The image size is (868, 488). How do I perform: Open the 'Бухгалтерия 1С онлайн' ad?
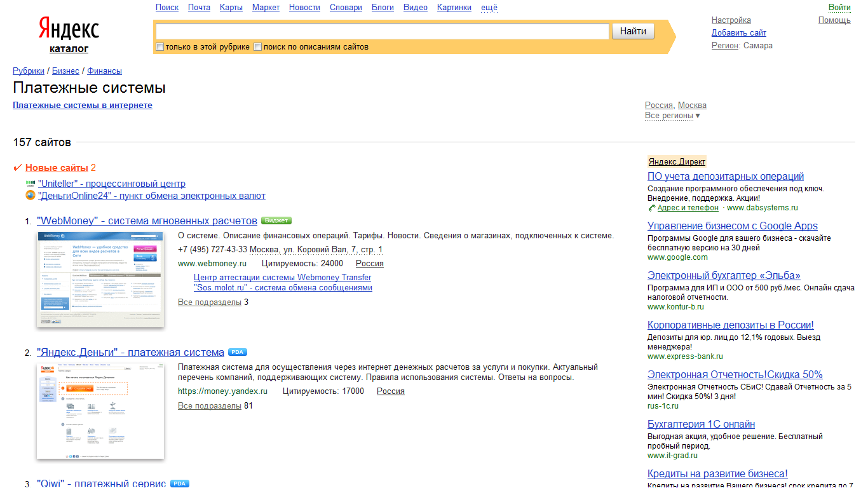point(702,424)
